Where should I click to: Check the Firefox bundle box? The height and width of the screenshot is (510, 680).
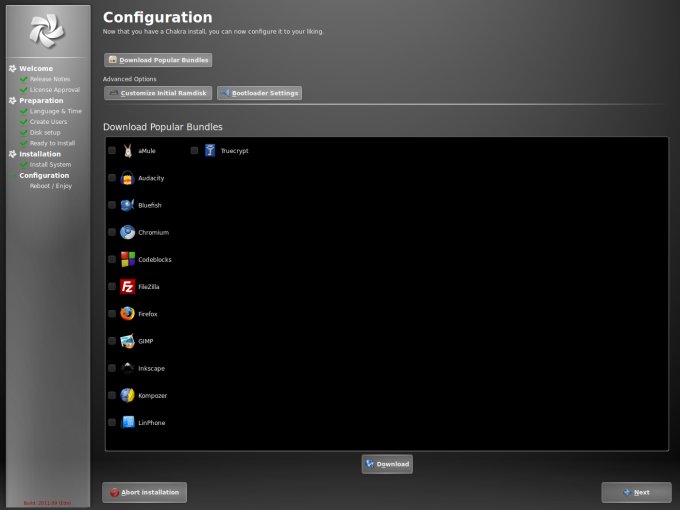pyautogui.click(x=112, y=314)
